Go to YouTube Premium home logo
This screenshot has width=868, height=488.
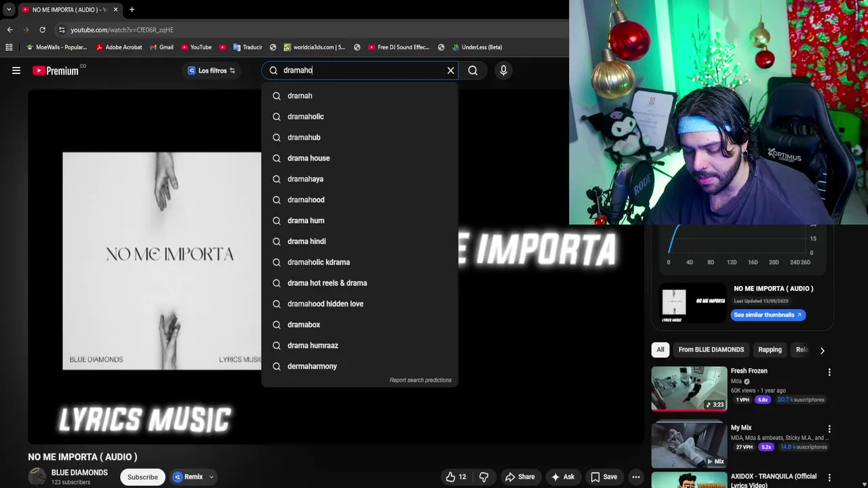tap(56, 70)
